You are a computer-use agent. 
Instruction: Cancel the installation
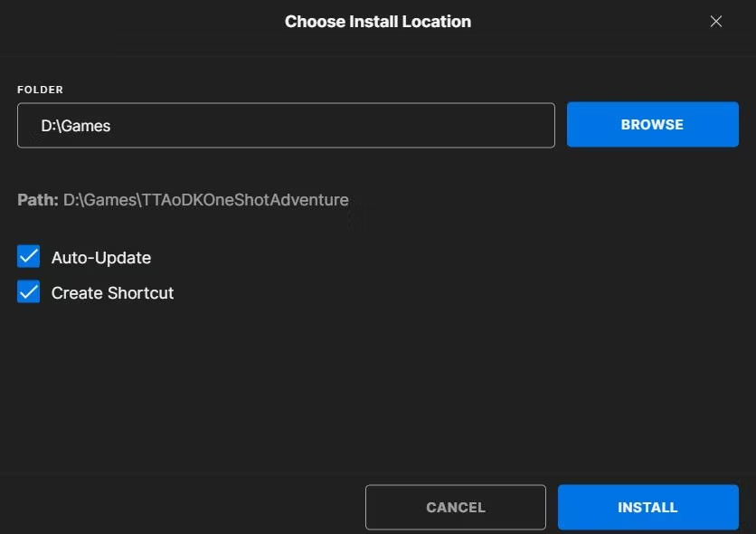456,507
